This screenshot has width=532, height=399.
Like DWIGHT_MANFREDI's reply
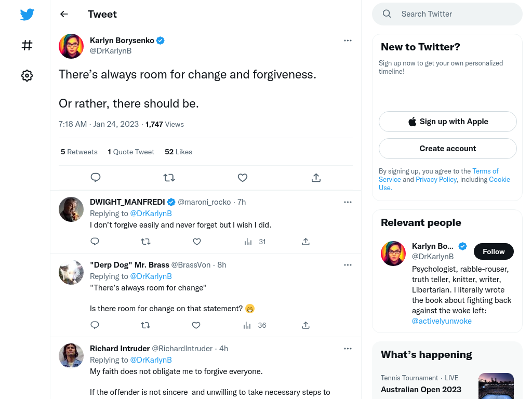point(197,242)
